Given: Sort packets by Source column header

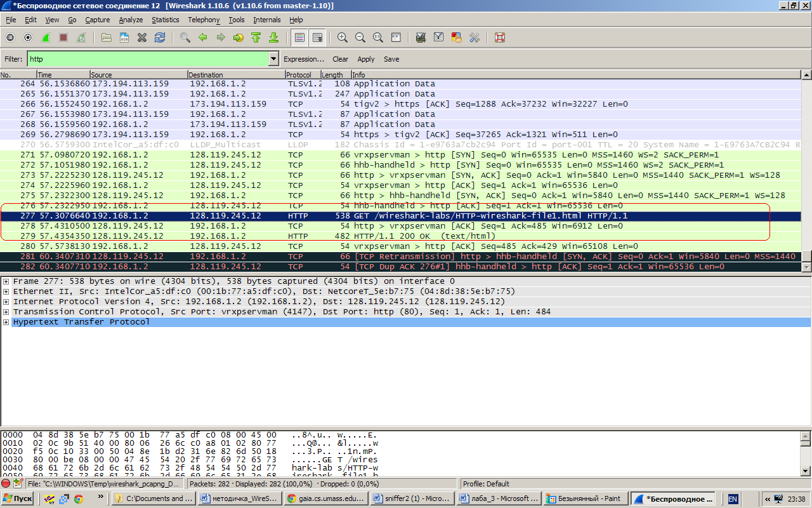Looking at the screenshot, I should [x=138, y=75].
